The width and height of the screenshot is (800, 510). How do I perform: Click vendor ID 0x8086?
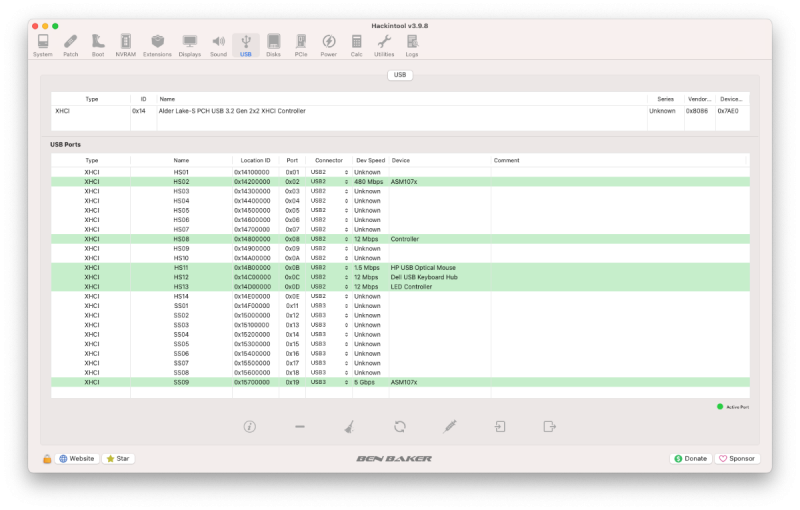[697, 111]
